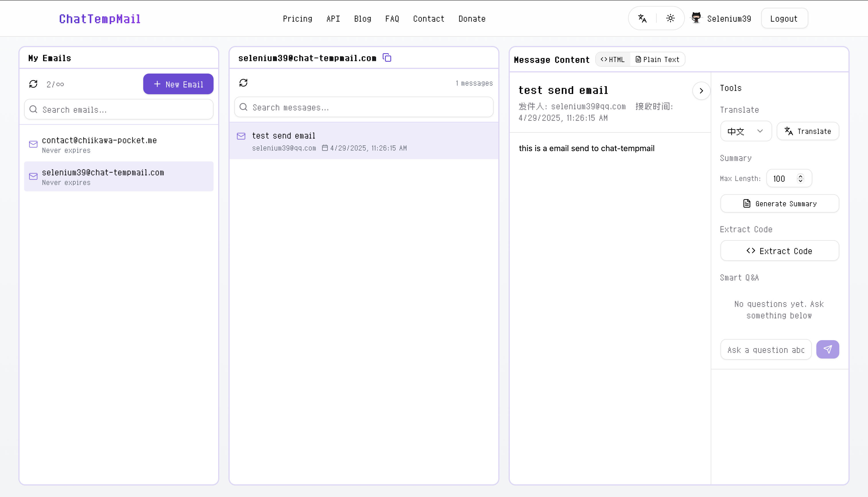Click the New Email button
Screen dimensions: 868x497
coord(178,84)
